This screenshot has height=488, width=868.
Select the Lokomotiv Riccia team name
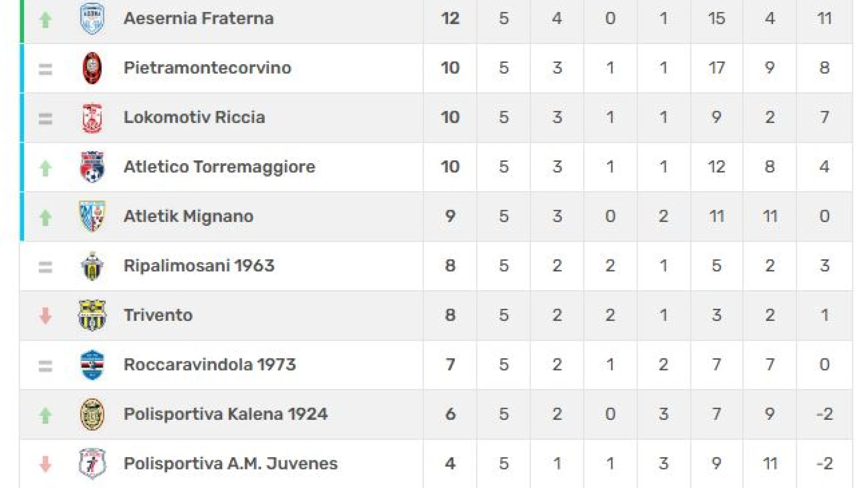point(194,117)
